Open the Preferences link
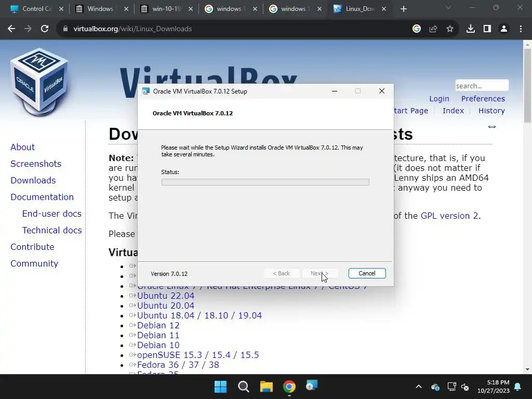532x399 pixels. pos(483,99)
